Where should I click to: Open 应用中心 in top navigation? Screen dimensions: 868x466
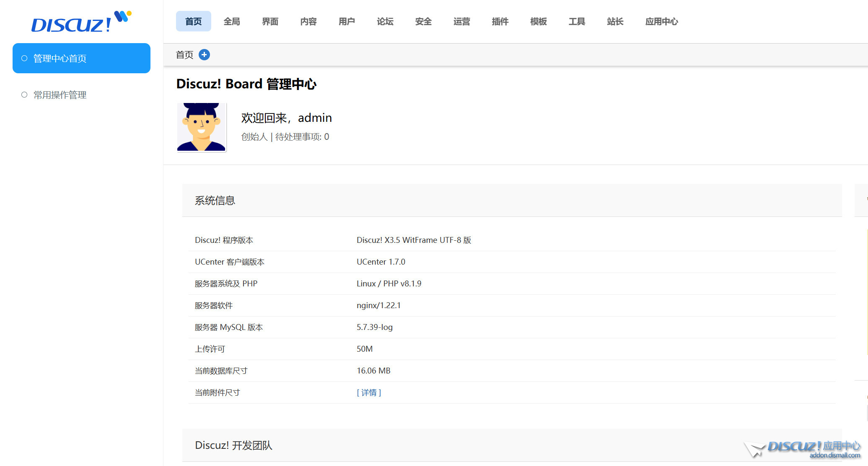[661, 21]
